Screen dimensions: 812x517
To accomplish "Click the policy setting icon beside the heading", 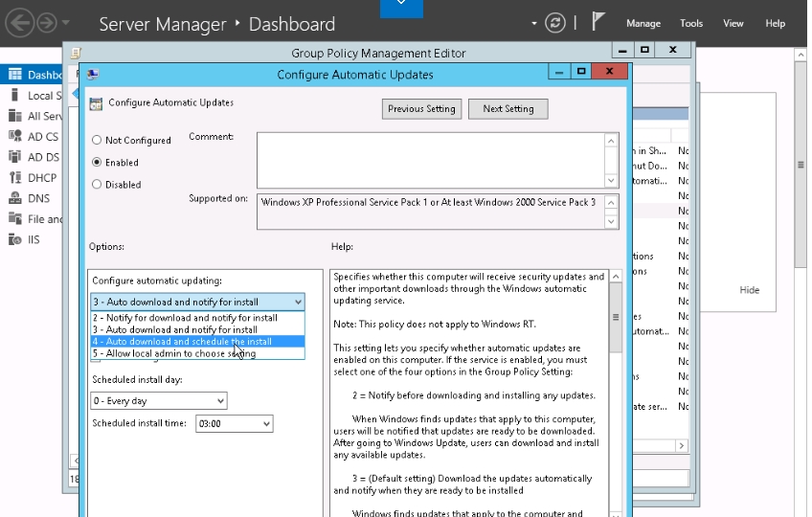I will coord(96,103).
